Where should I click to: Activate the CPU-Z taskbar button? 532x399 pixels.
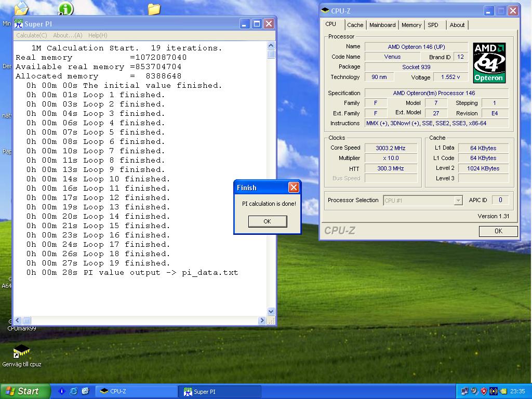136,391
